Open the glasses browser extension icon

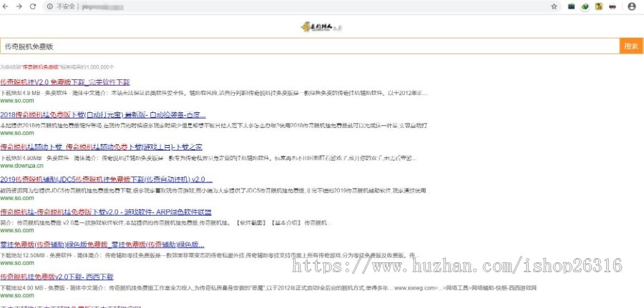(x=613, y=6)
